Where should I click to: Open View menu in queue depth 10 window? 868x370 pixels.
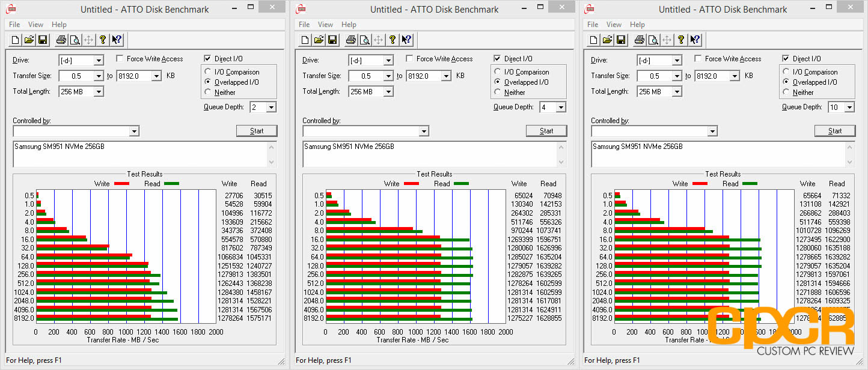(614, 25)
